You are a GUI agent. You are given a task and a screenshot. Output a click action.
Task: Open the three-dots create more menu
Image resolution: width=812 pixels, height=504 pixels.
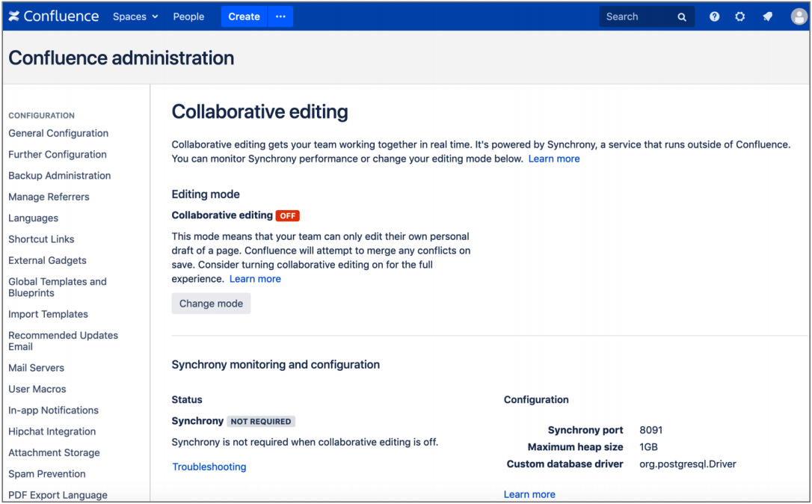click(x=280, y=16)
